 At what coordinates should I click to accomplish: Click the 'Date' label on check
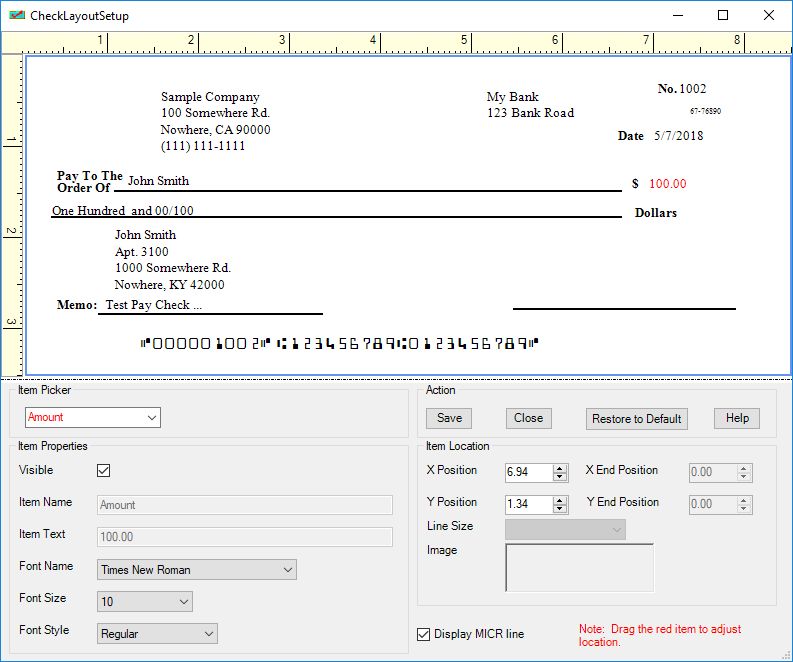pos(631,136)
